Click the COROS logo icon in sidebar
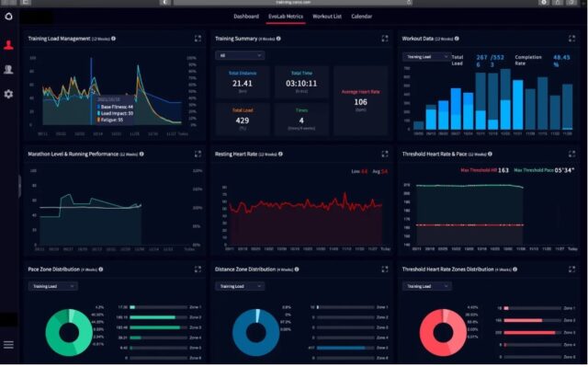The image size is (588, 367). (8, 17)
